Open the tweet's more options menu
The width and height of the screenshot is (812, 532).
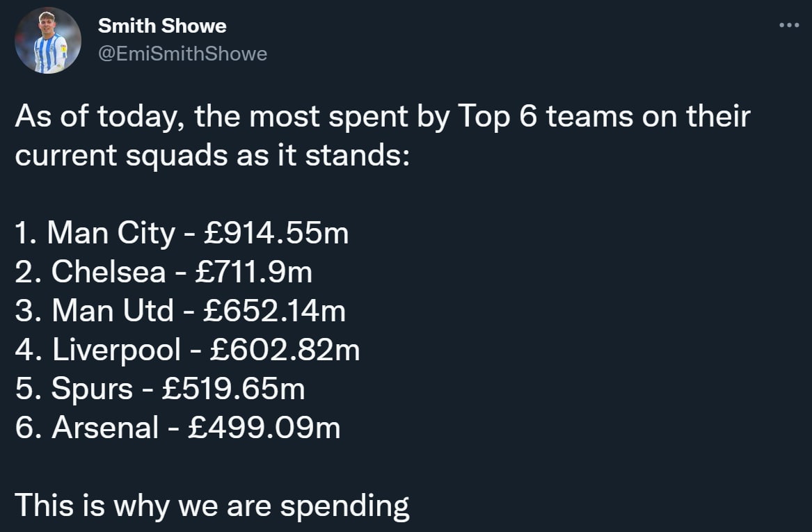[789, 26]
